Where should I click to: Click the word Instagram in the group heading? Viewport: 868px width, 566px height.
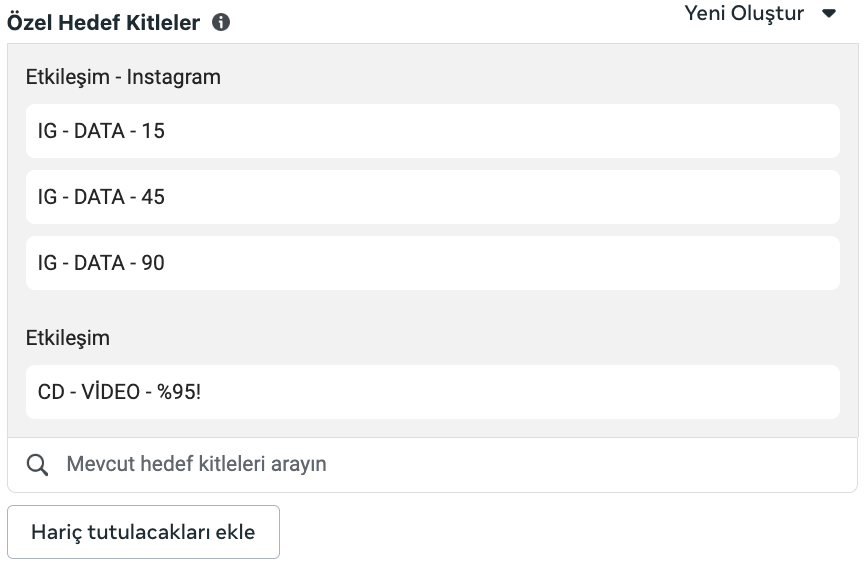[x=173, y=77]
